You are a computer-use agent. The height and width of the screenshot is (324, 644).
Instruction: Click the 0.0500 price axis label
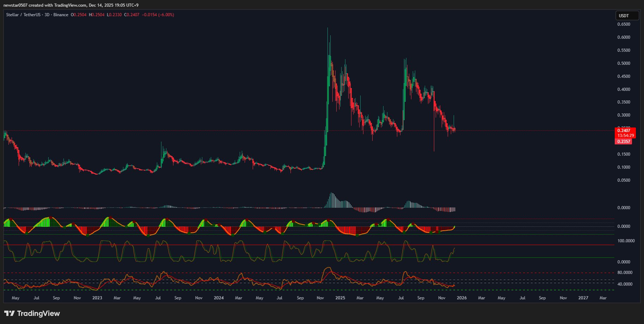624,180
